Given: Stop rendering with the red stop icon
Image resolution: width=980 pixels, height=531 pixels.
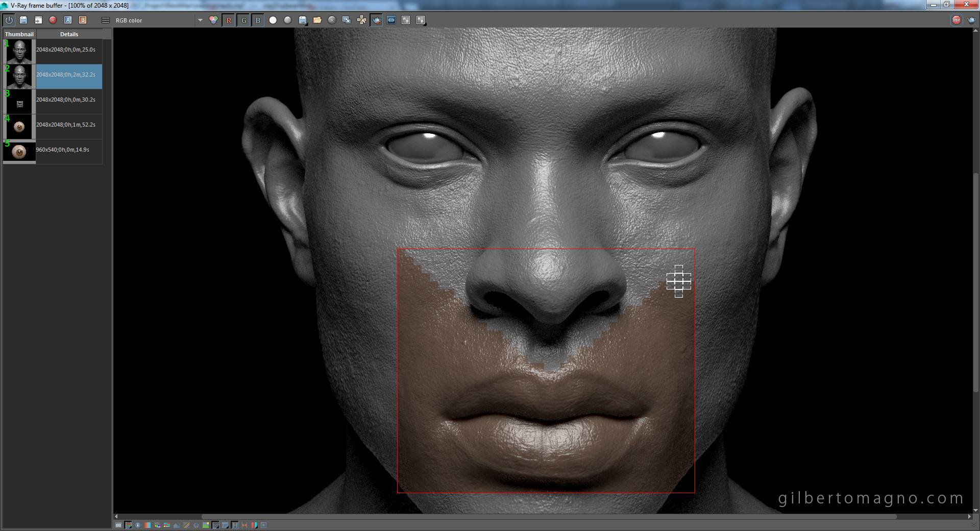Looking at the screenshot, I should click(956, 20).
